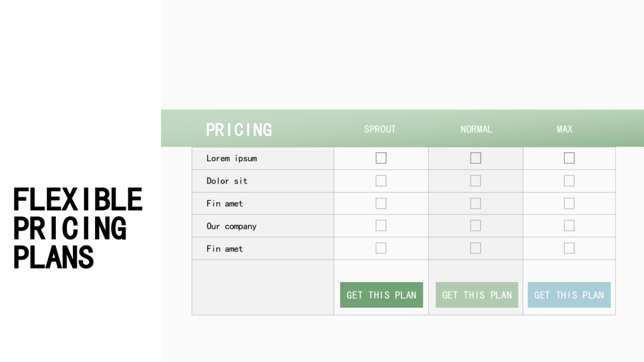This screenshot has height=362, width=644.
Task: Click the dark green GET THIS PLAN button
Action: [x=382, y=295]
